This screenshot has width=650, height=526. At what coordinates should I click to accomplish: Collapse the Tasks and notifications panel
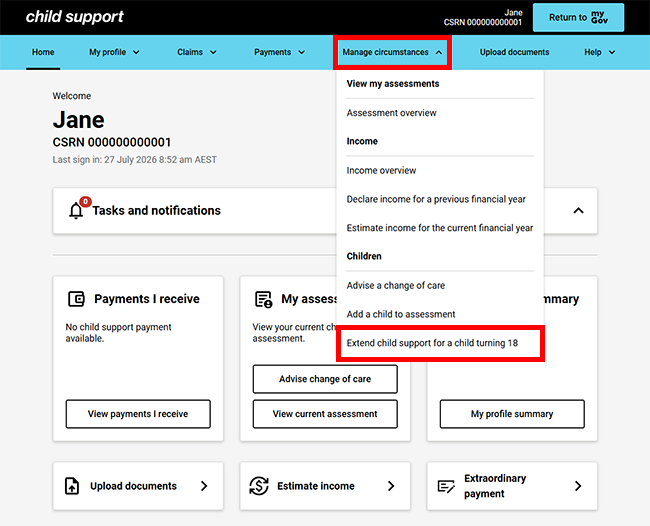click(578, 211)
